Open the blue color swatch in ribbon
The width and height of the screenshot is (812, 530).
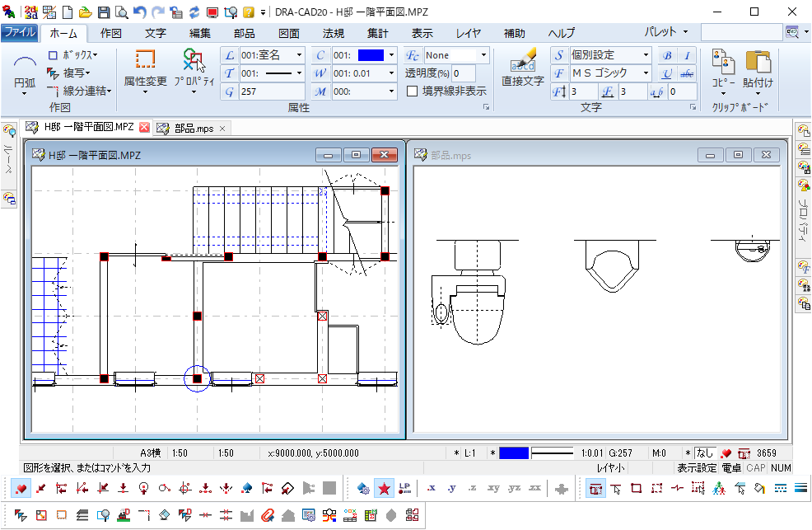pyautogui.click(x=371, y=55)
